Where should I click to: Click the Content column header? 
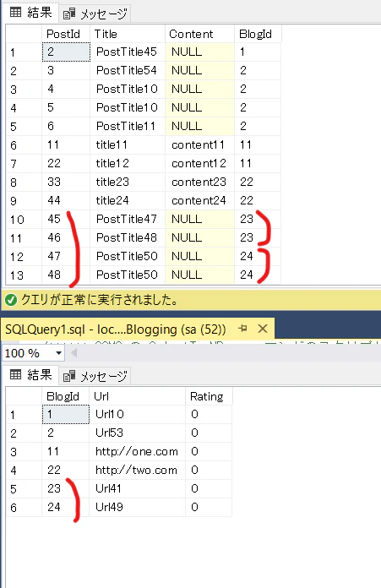(199, 34)
